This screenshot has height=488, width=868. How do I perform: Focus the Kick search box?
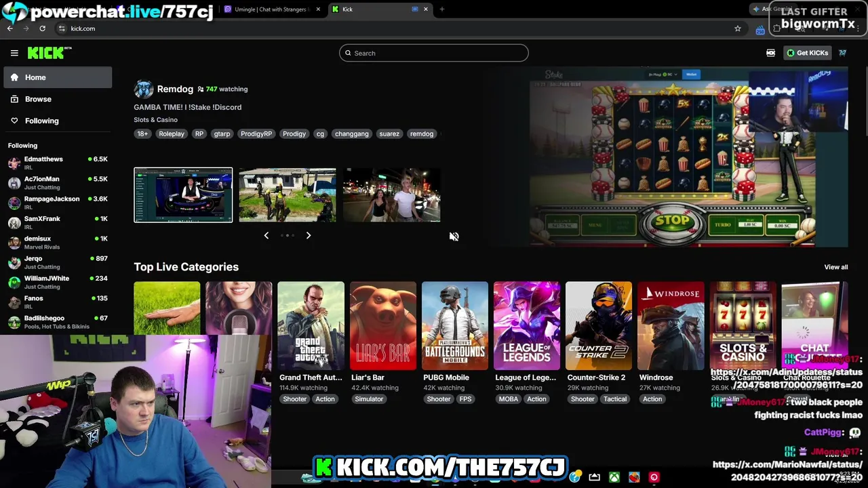(x=434, y=53)
